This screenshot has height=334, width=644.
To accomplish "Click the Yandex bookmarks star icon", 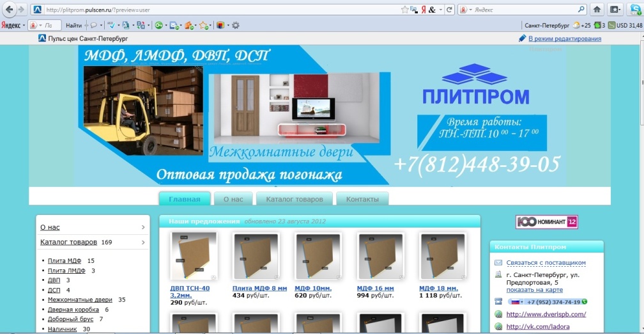I will [x=204, y=26].
